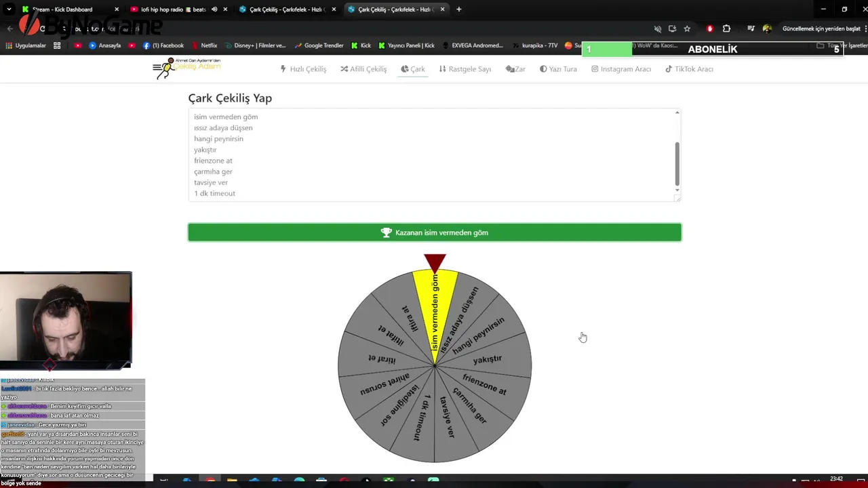Open Uygulamalar apps bookmark
This screenshot has height=488, width=868.
(x=26, y=45)
